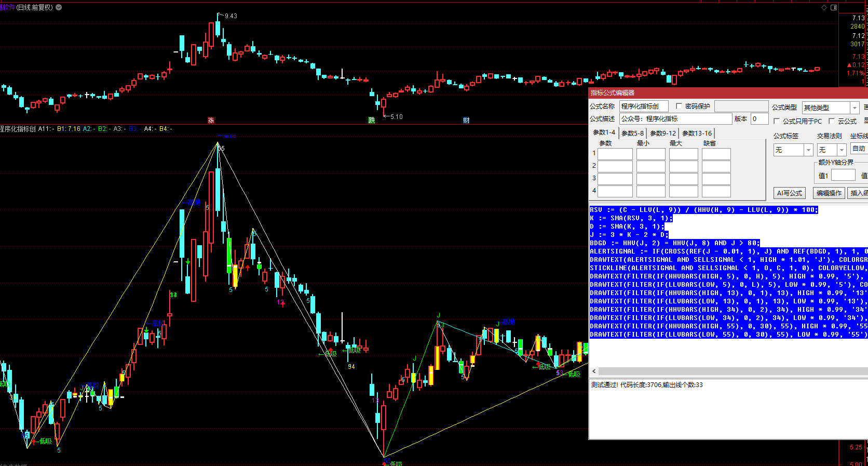Click the diamond icon above the chart

click(x=824, y=8)
